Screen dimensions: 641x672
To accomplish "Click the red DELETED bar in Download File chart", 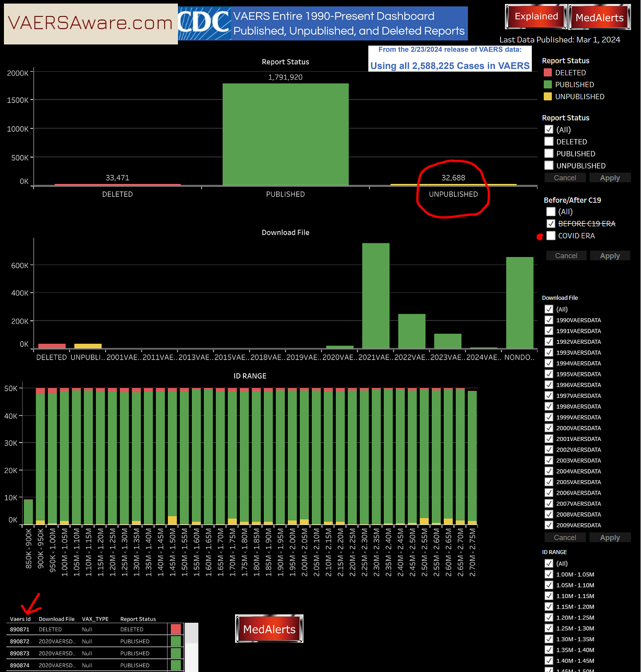I will (52, 346).
